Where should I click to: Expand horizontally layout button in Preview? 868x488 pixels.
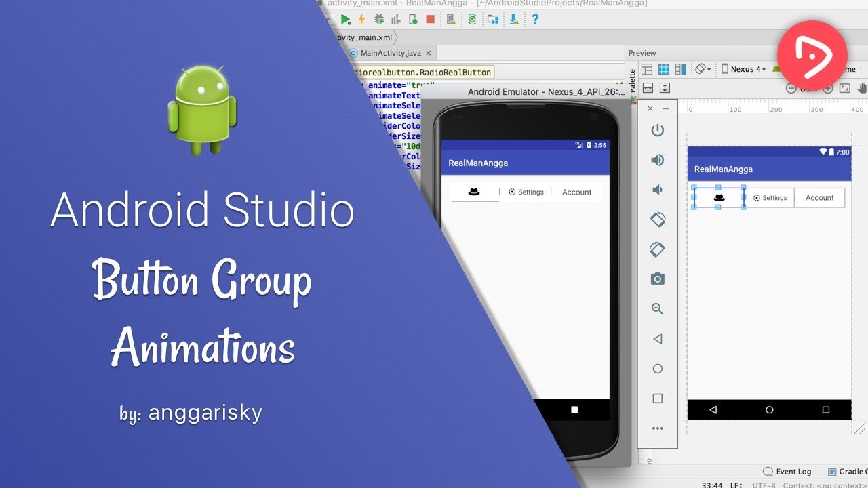tap(648, 88)
